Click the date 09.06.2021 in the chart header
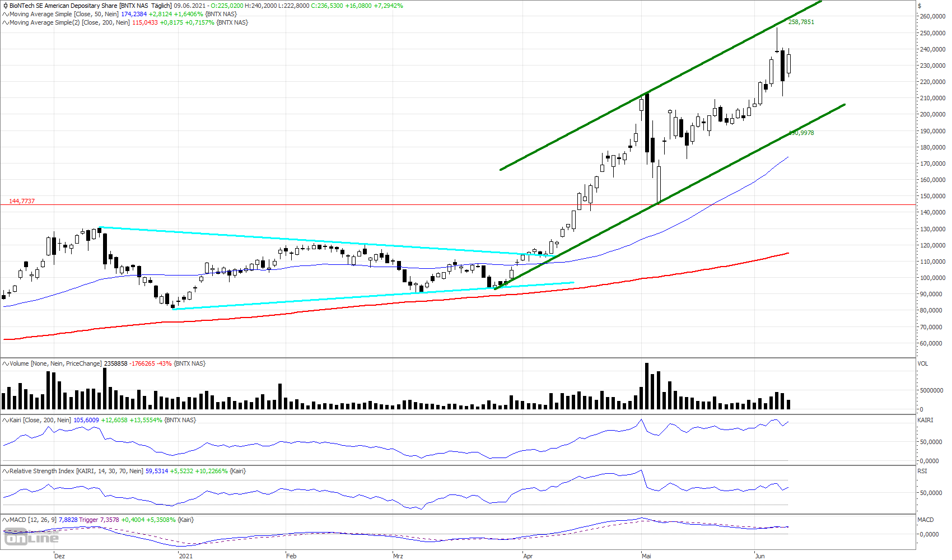 (190, 6)
